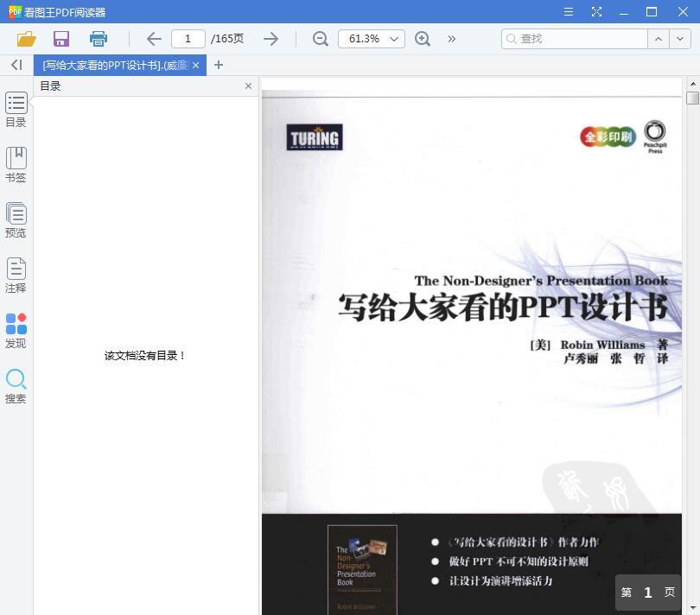700x615 pixels.
Task: Go to previous page arrow
Action: (x=154, y=39)
